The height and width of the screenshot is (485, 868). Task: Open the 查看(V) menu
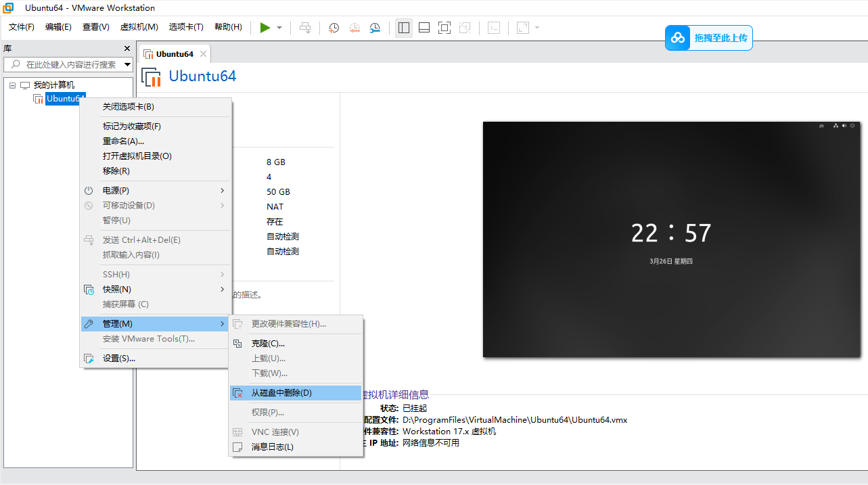(95, 27)
